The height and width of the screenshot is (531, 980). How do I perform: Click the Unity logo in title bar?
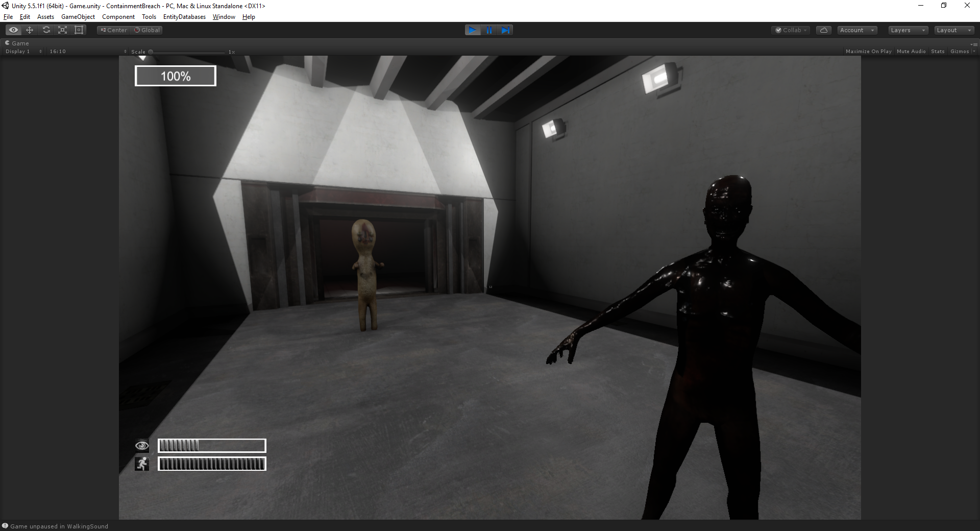tap(5, 6)
